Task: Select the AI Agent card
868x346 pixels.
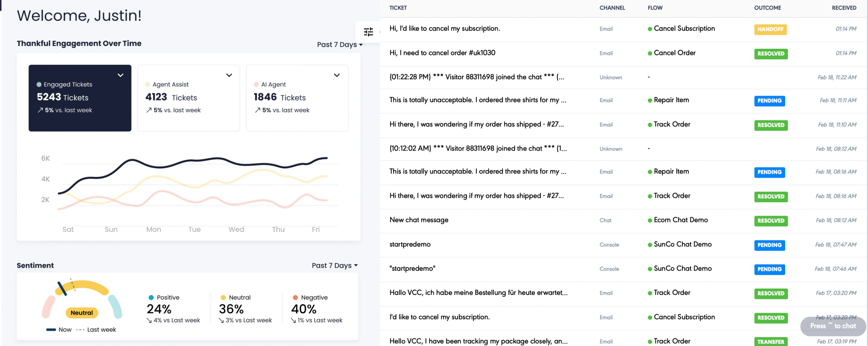Action: click(297, 98)
